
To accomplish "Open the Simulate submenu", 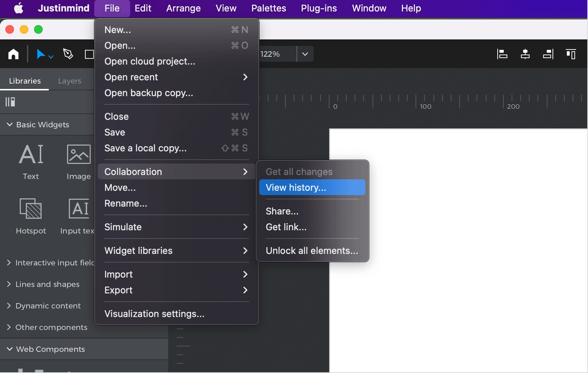I will 176,227.
